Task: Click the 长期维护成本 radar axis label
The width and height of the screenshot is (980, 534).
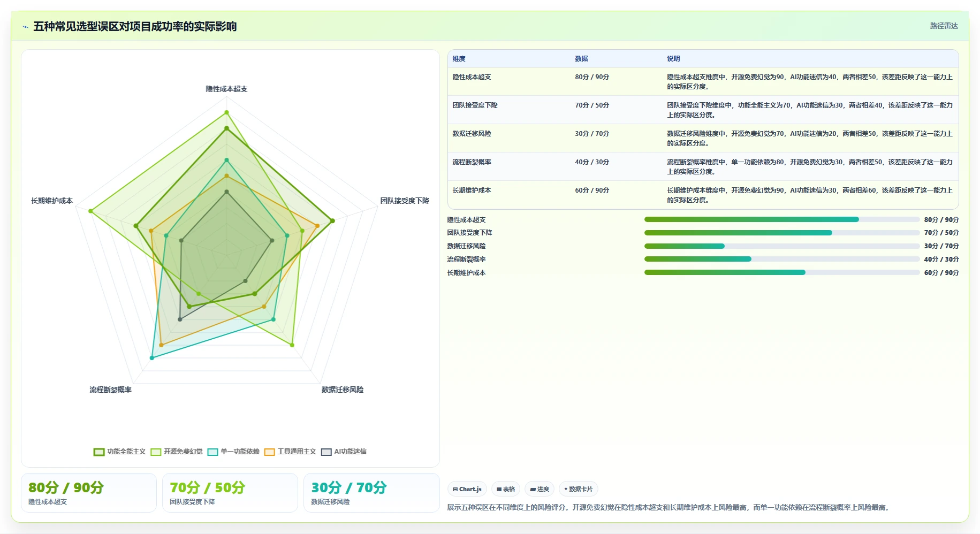Action: [x=52, y=201]
